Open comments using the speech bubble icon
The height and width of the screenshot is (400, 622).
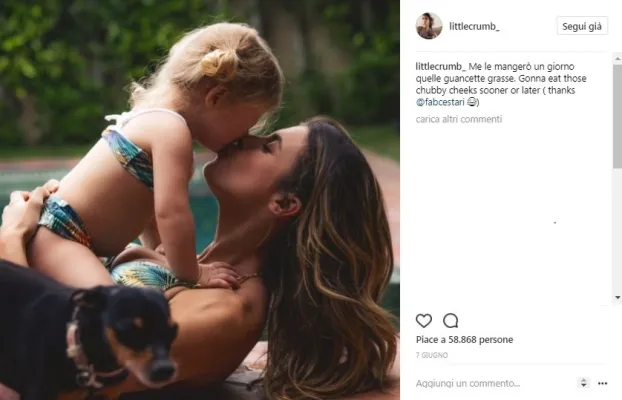point(451,320)
